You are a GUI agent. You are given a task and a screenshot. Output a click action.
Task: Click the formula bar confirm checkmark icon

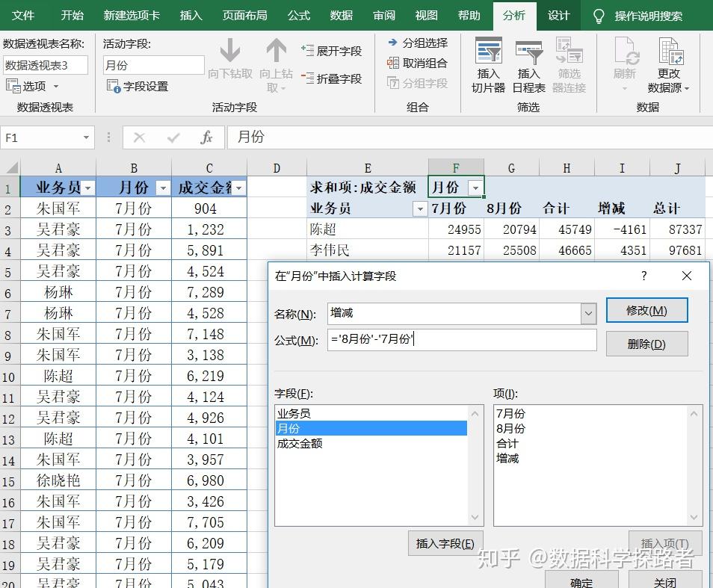tap(173, 137)
